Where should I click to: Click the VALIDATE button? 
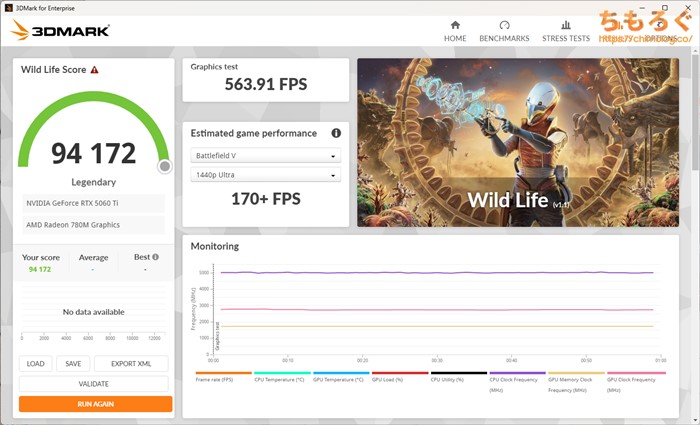click(94, 383)
